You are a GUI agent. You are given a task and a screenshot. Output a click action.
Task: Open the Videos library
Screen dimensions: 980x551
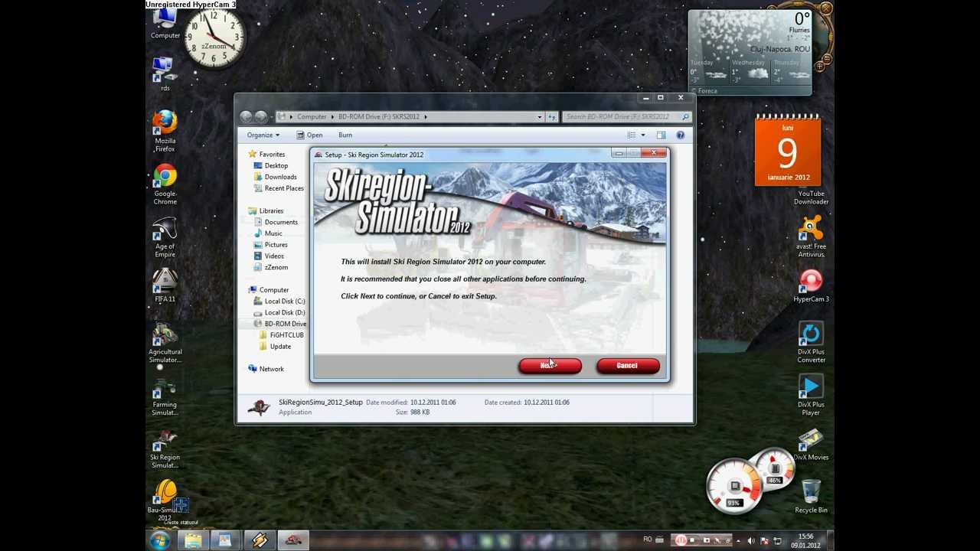tap(268, 256)
